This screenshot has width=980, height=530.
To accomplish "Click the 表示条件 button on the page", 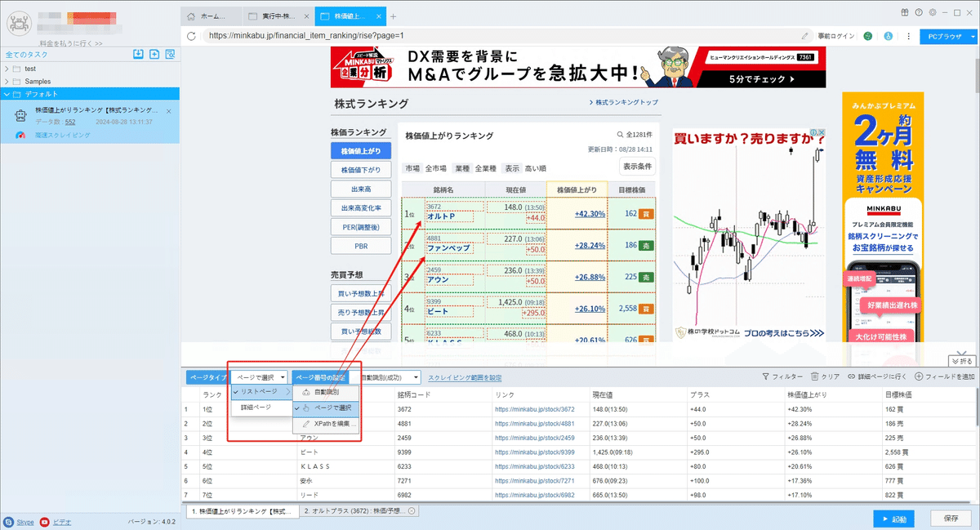I will click(638, 166).
